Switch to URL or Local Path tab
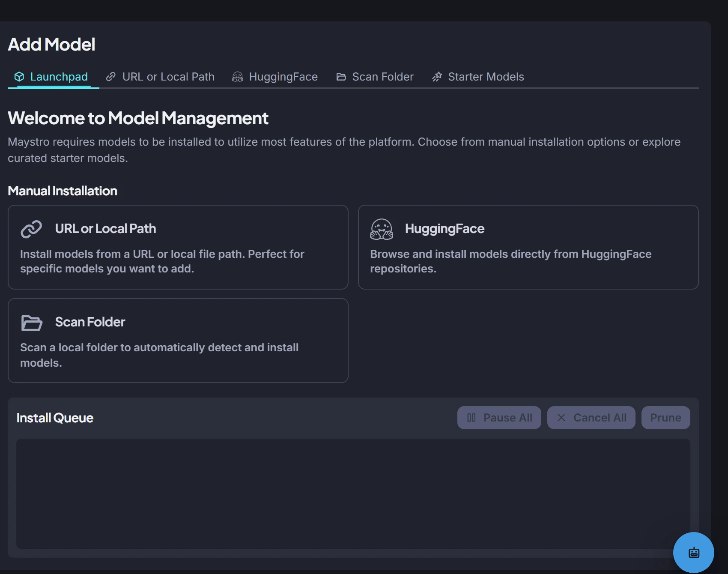The image size is (728, 574). [160, 77]
